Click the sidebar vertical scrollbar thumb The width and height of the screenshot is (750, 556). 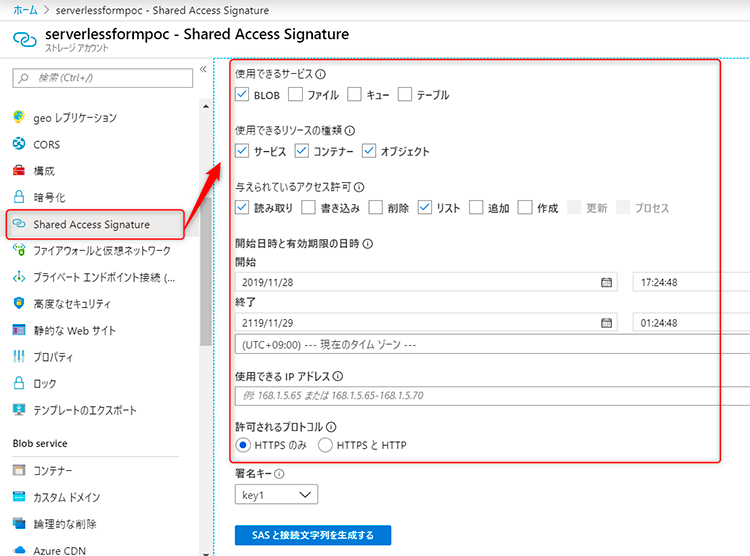point(206,270)
